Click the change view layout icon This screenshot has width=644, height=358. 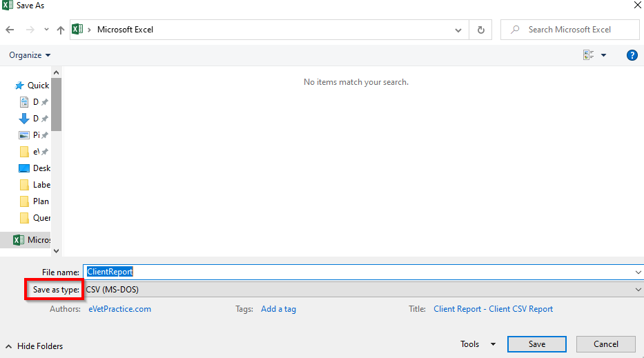pos(588,55)
